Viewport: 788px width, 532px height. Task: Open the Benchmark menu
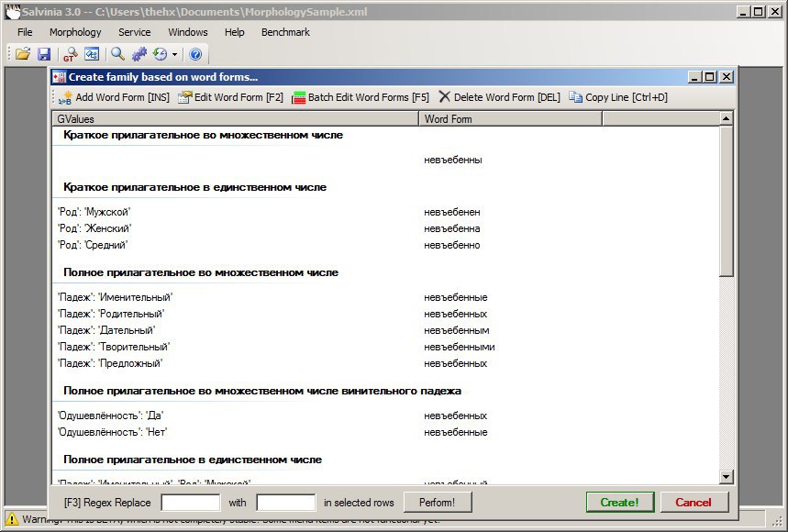coord(285,32)
